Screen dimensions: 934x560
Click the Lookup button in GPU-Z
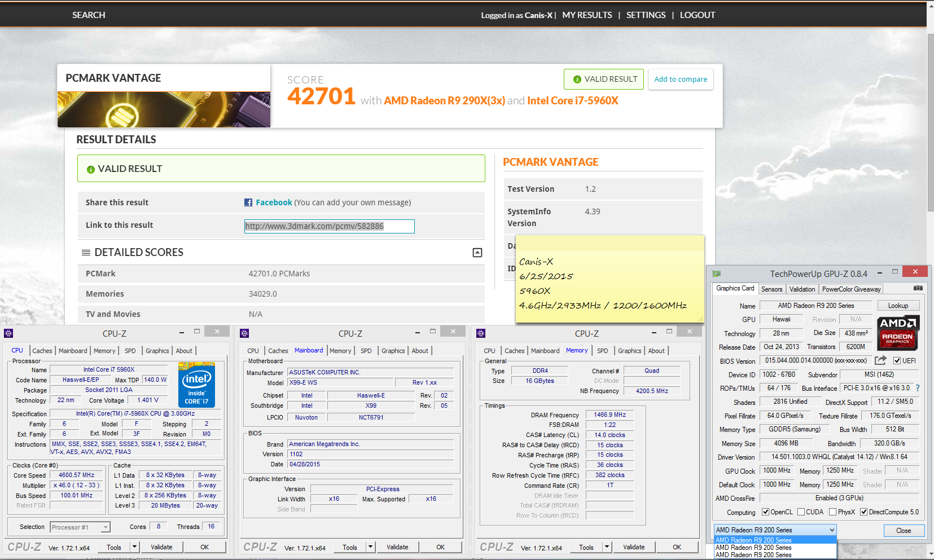point(898,306)
